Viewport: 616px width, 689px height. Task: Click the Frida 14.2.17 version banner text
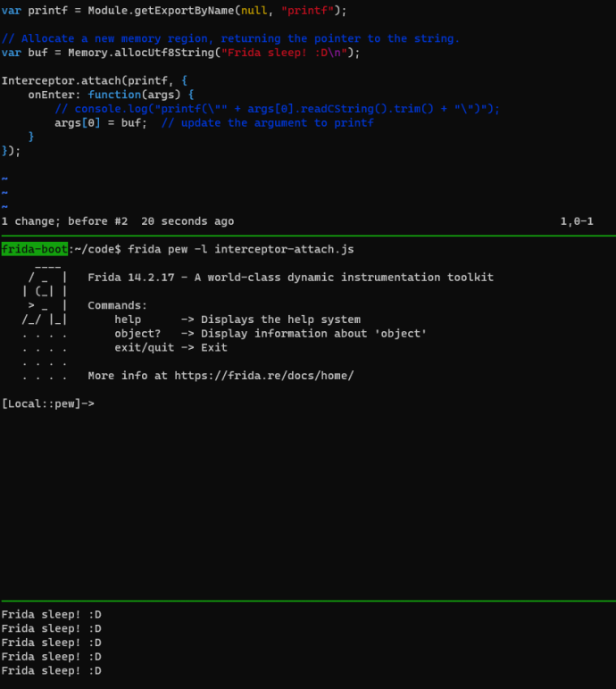(x=290, y=278)
